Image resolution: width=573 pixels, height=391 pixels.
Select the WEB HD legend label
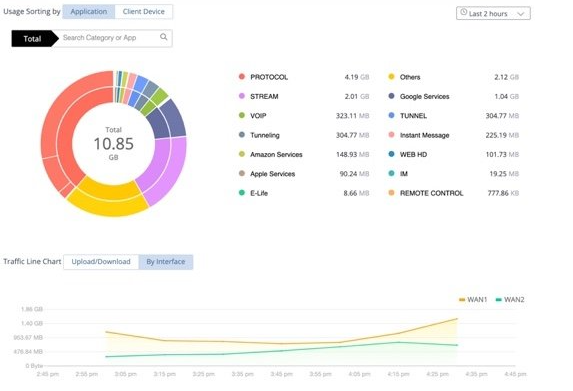point(413,155)
